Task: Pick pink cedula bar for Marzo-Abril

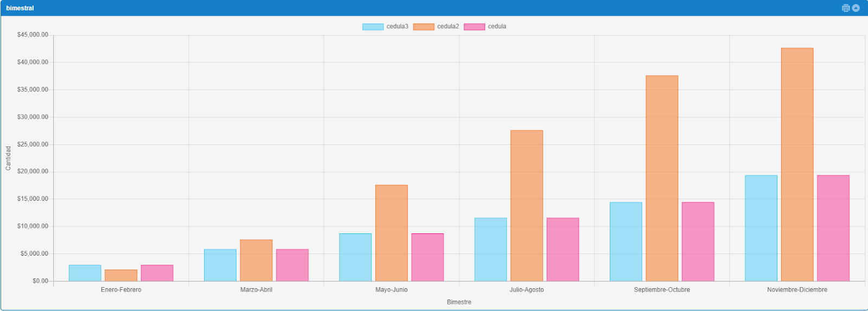Action: 292,265
